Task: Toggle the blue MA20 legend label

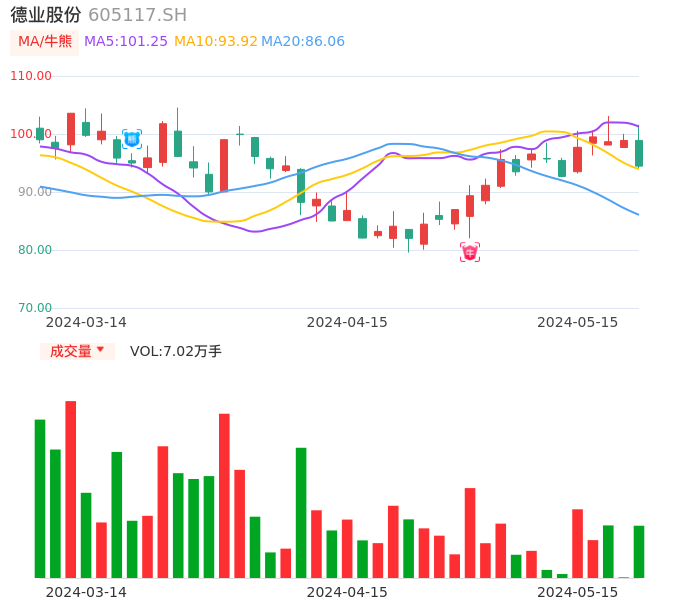Action: 303,42
